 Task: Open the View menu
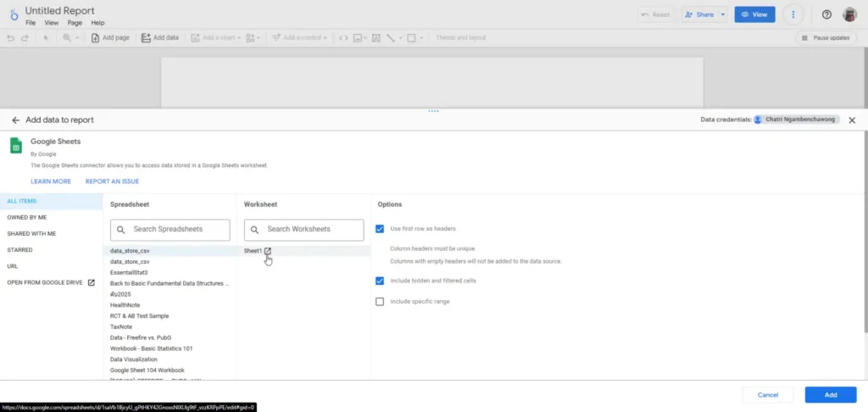[52, 23]
